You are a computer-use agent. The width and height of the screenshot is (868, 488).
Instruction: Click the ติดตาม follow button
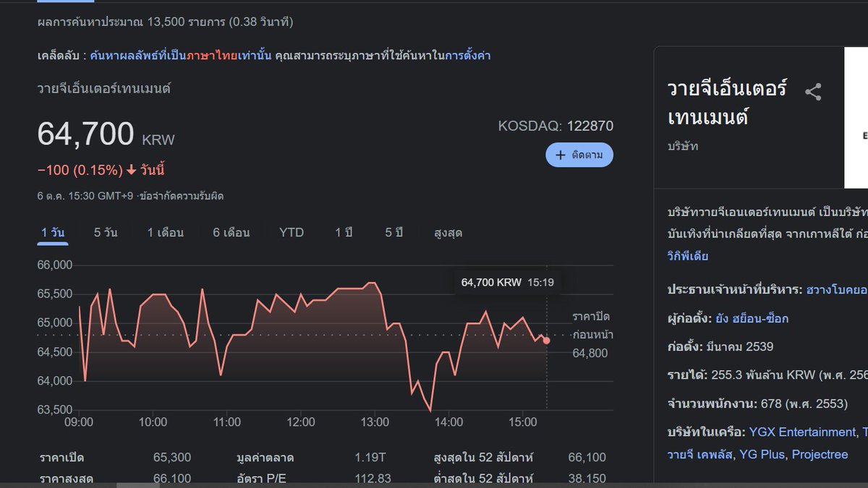pos(579,155)
